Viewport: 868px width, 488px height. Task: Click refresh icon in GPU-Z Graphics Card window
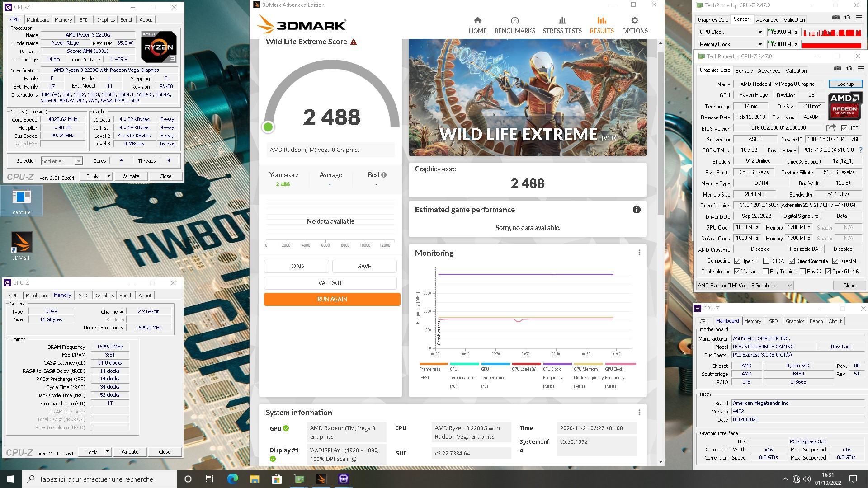point(849,69)
